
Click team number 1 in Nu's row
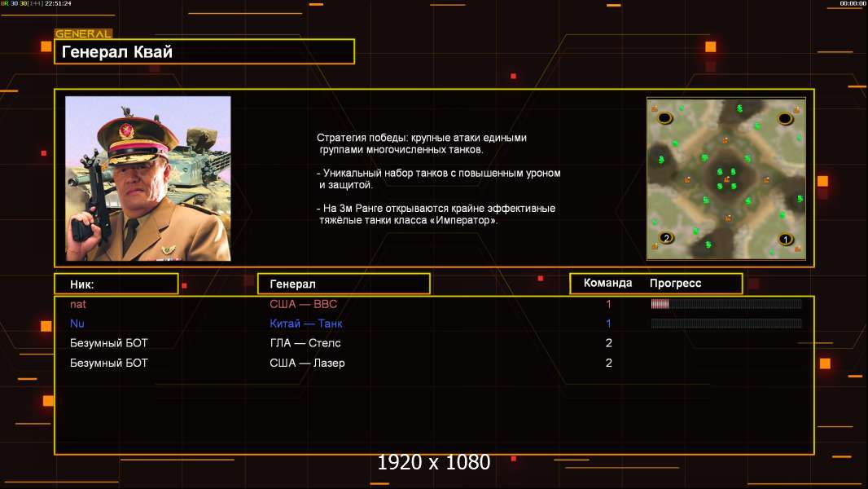(608, 324)
